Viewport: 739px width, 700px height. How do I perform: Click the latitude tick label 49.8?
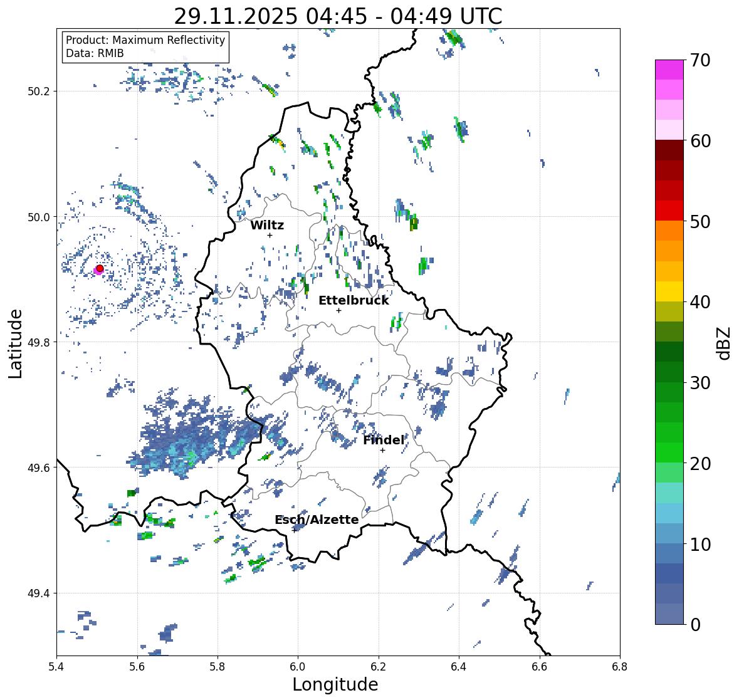click(39, 342)
